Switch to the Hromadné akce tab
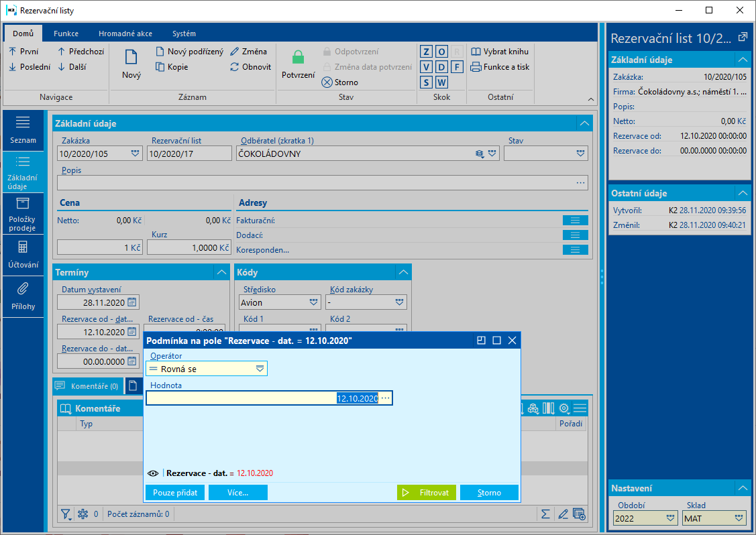The height and width of the screenshot is (535, 756). click(x=125, y=34)
